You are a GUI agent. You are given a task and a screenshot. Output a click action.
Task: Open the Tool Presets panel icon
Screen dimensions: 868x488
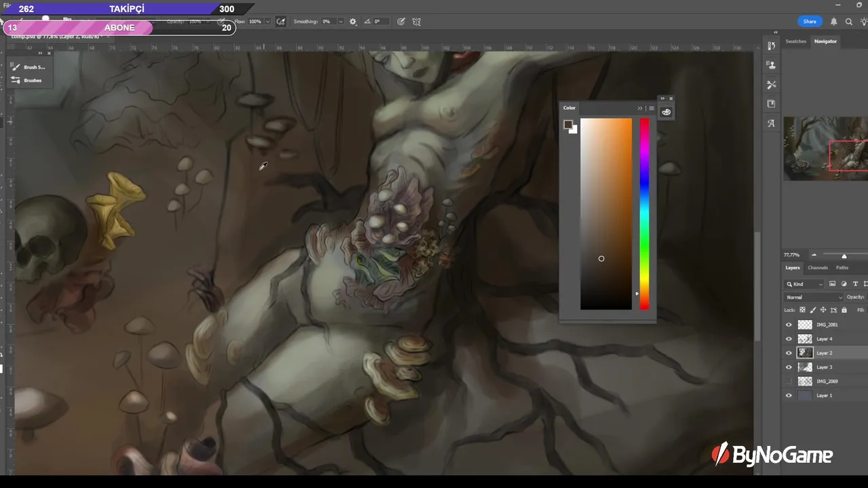771,85
